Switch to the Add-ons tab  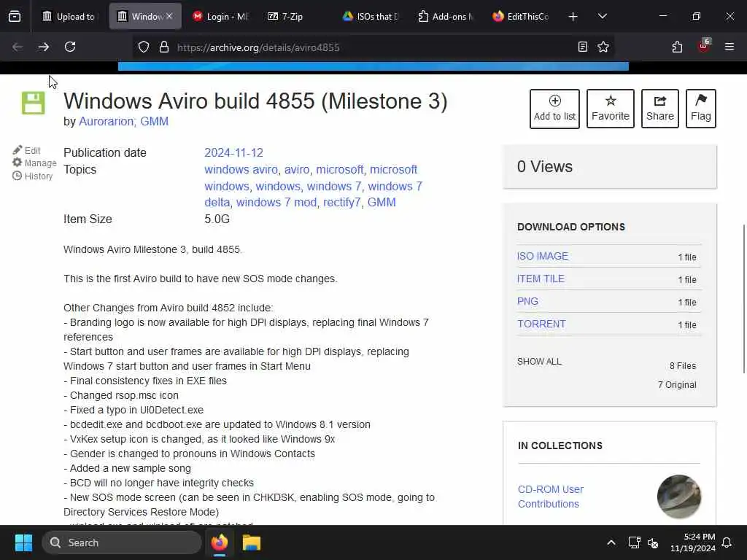point(446,16)
